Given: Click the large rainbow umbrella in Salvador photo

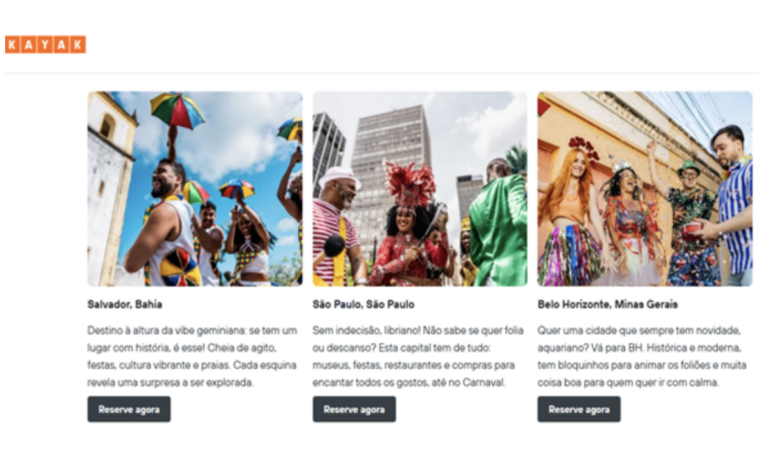Looking at the screenshot, I should tap(177, 110).
